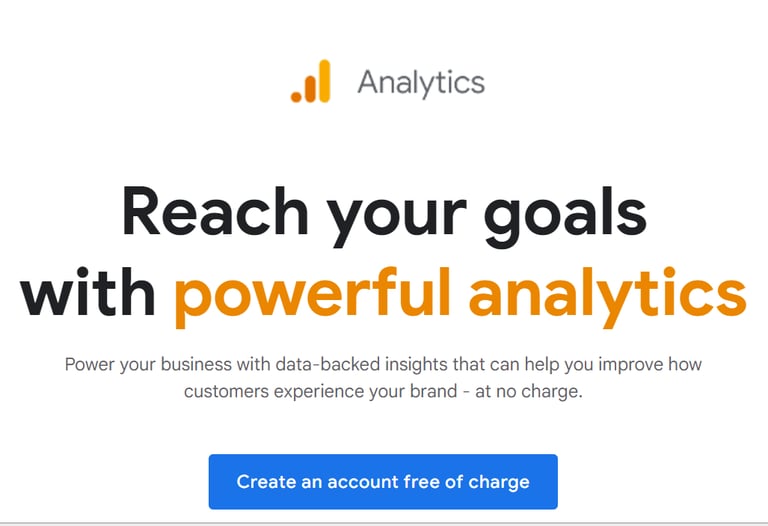This screenshot has height=526, width=768.
Task: Click the tall yellow bar of the logo
Action: pos(324,81)
